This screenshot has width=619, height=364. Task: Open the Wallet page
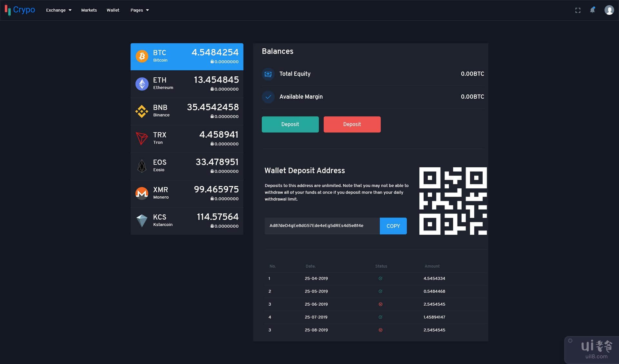(113, 10)
